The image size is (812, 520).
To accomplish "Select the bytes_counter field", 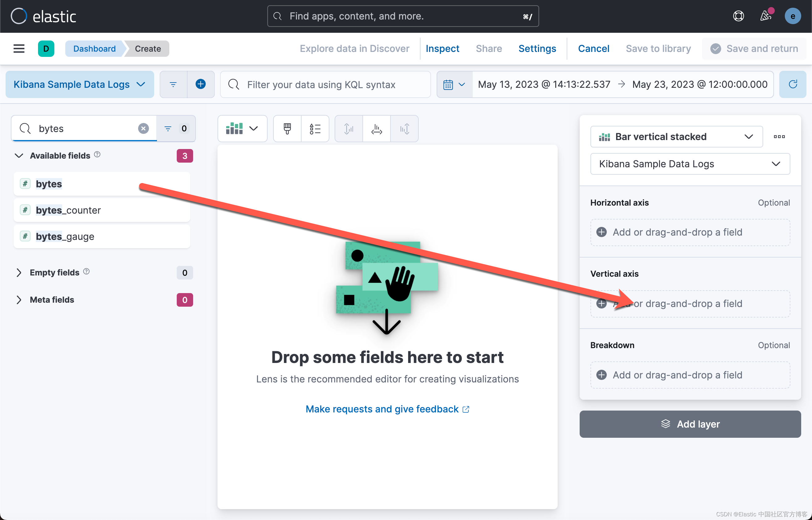I will pos(102,210).
